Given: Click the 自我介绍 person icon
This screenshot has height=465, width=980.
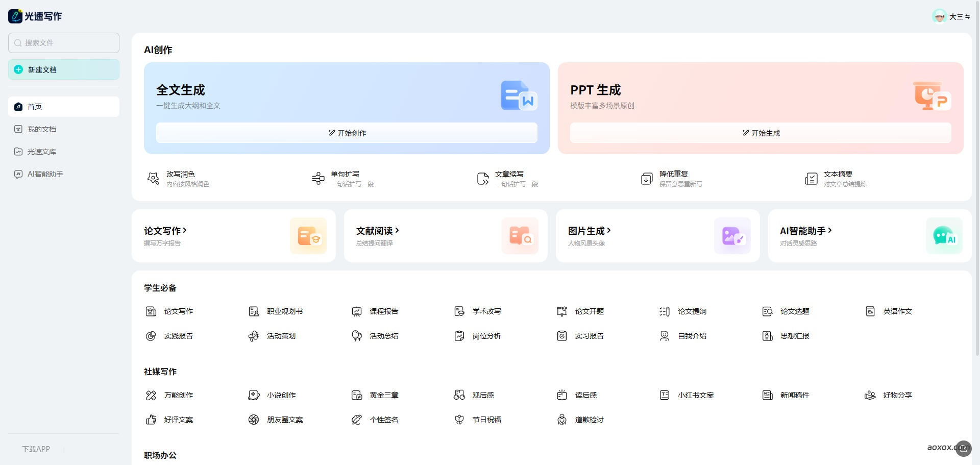Looking at the screenshot, I should [665, 336].
